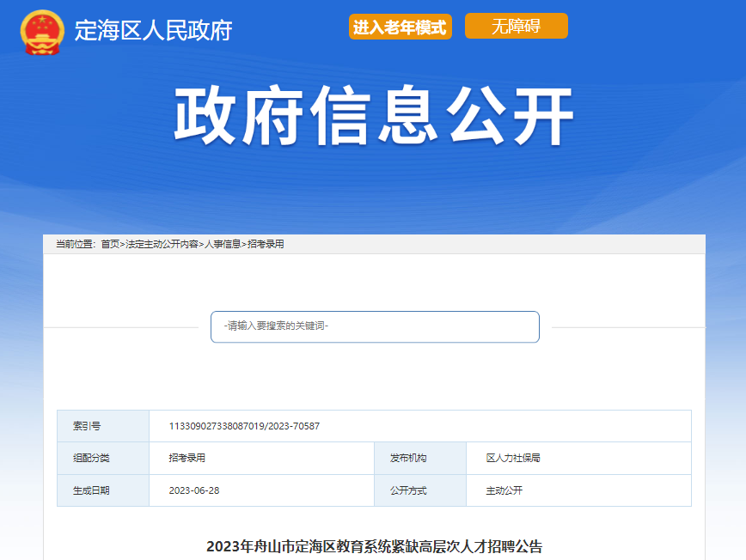Click the 政府信息公开 banner heading
Image resolution: width=746 pixels, height=560 pixels.
click(373, 118)
